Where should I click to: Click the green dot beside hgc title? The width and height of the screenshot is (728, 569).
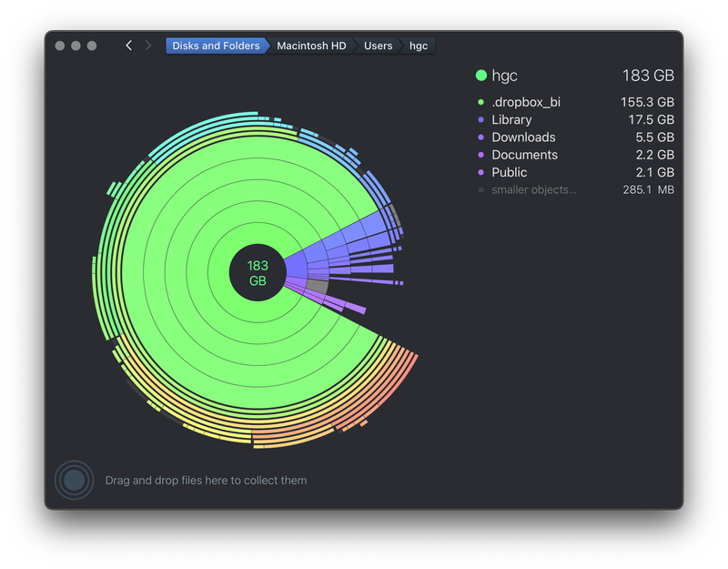pyautogui.click(x=481, y=76)
